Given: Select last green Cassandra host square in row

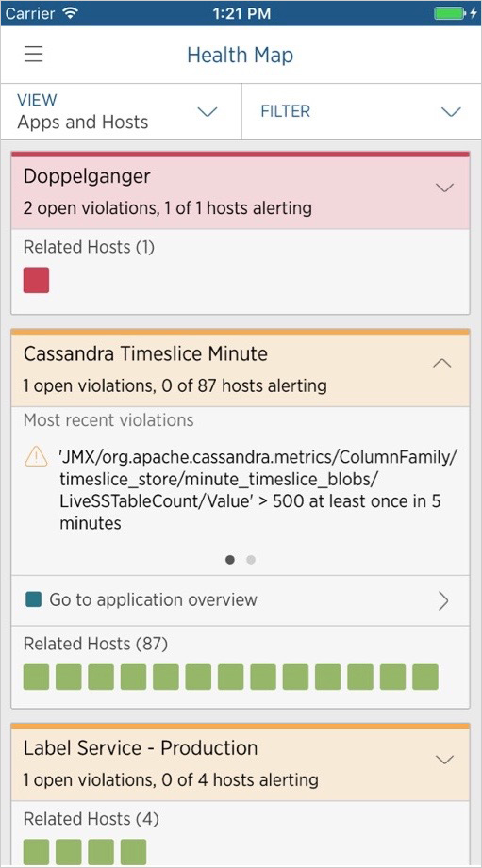Looking at the screenshot, I should (425, 677).
